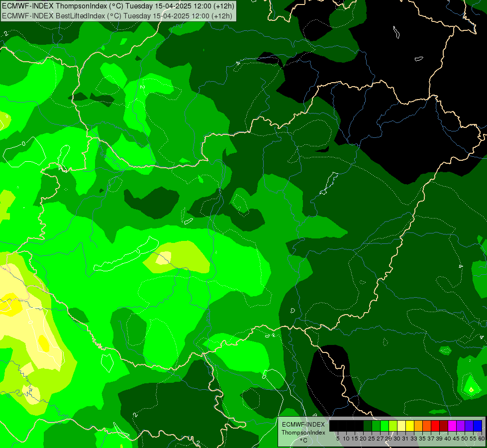Click legend scale value '35'
487x448 pixels.
click(x=422, y=439)
